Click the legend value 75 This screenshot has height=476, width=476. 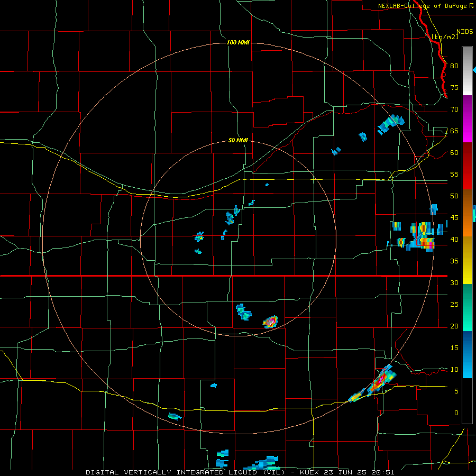pyautogui.click(x=454, y=87)
